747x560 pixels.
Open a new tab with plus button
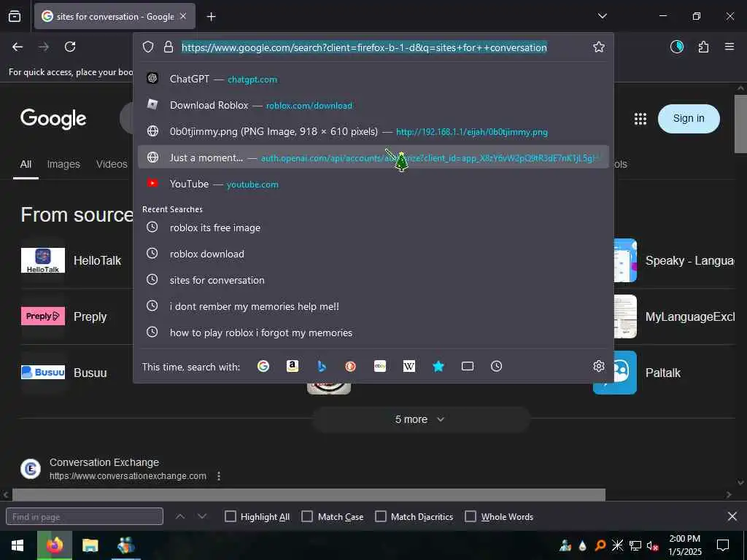tap(211, 17)
